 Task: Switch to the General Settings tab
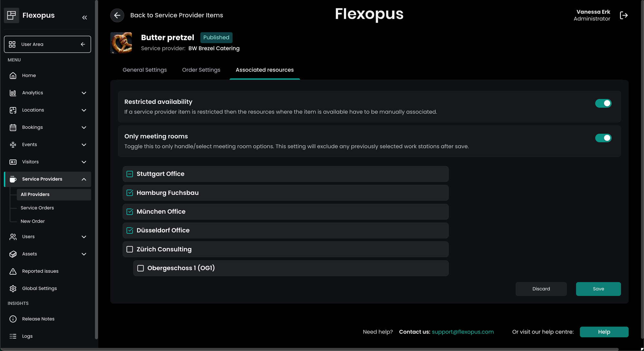(x=145, y=70)
